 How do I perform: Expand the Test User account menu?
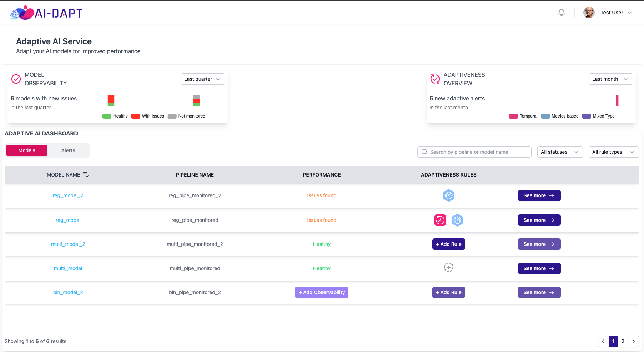(x=630, y=13)
